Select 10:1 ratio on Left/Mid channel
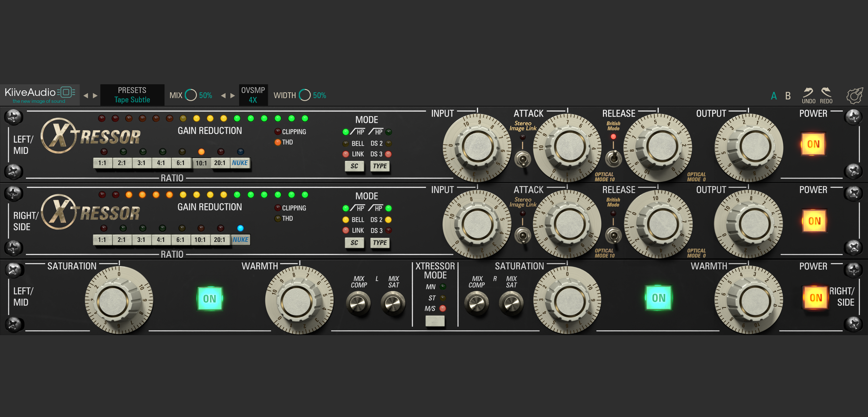Image resolution: width=868 pixels, height=417 pixels. pos(201,163)
